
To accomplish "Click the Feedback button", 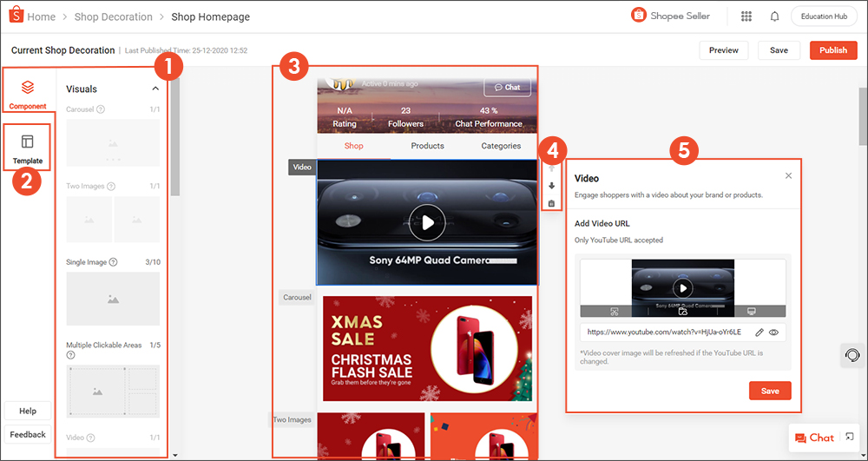I will coord(28,434).
